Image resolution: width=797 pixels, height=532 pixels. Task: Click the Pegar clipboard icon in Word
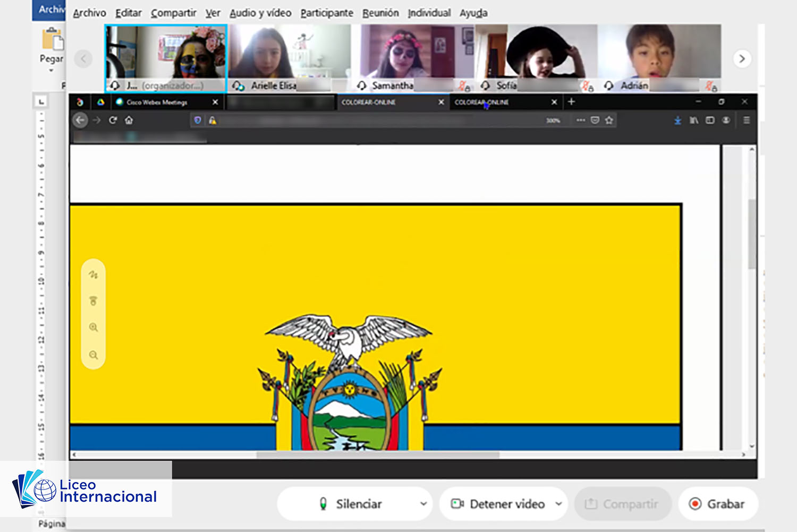53,40
